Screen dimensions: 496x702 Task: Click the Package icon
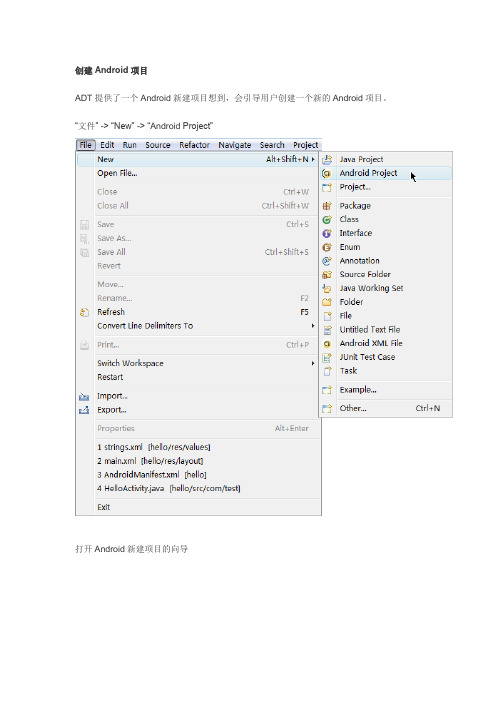pos(327,206)
